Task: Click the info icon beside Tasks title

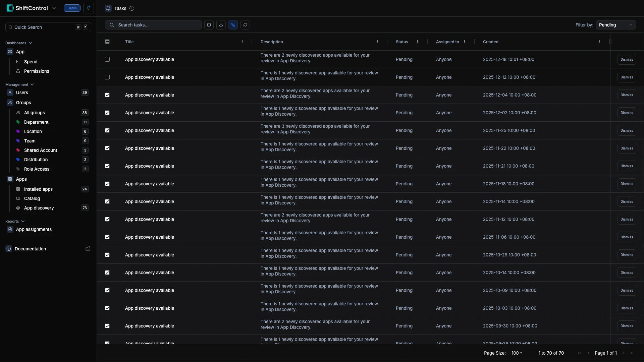Action: [132, 8]
